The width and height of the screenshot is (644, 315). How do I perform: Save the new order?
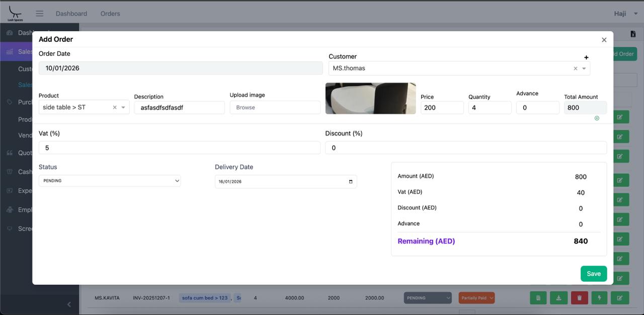point(594,274)
